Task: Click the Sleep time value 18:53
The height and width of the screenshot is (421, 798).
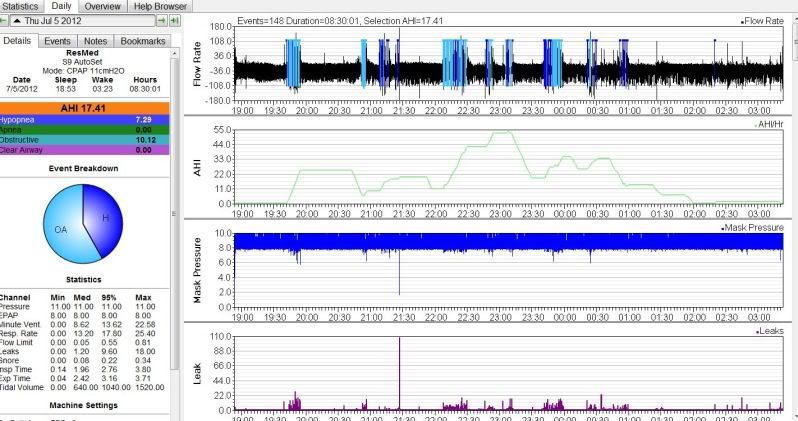Action: click(66, 89)
